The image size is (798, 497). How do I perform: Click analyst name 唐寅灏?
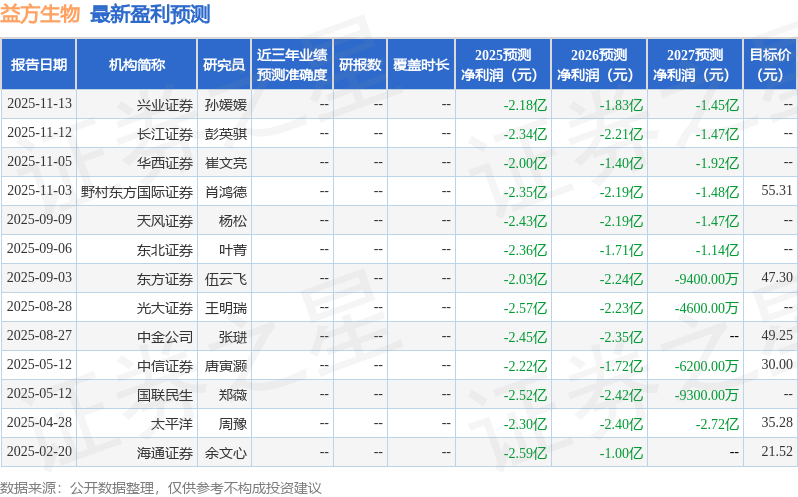click(225, 366)
